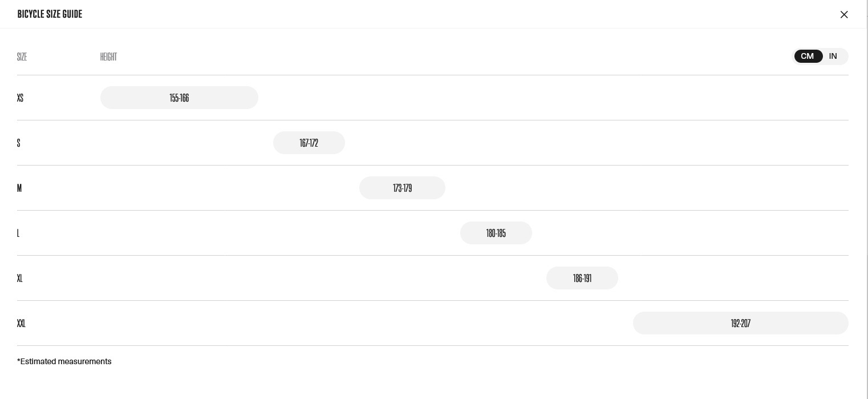Click the 155-166 height range pill
Viewport: 868px width, 399px height.
point(179,98)
